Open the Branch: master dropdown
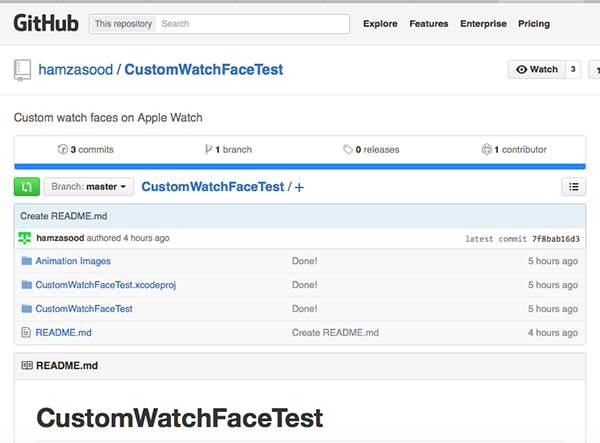 click(x=89, y=187)
